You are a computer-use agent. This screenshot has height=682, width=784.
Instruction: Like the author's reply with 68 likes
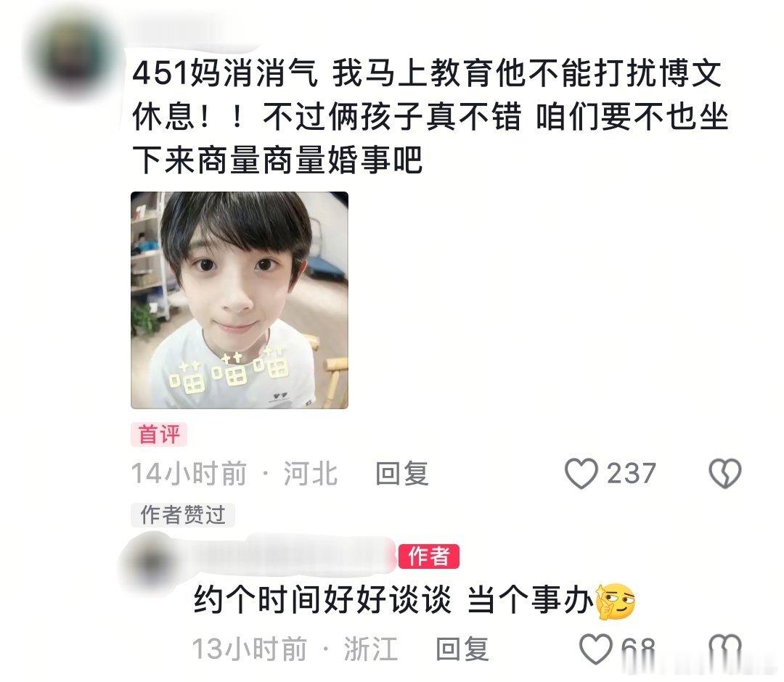(596, 649)
